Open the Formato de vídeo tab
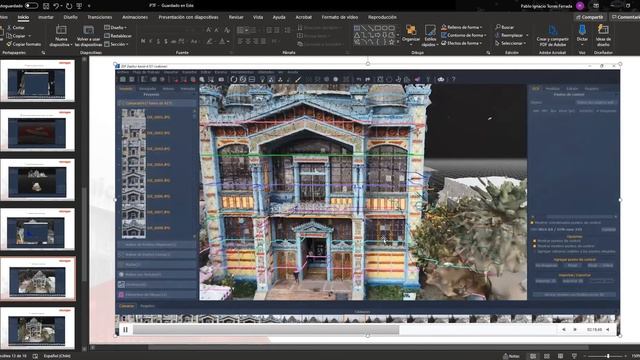 tap(340, 17)
